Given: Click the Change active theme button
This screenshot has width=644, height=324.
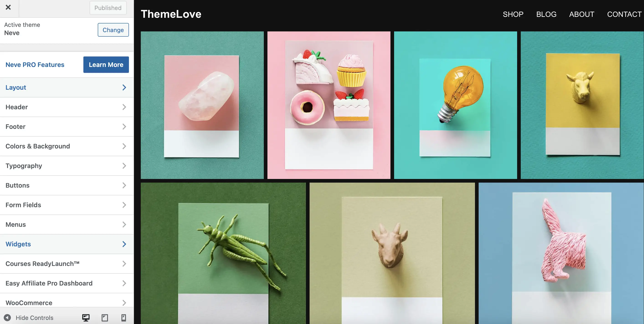Looking at the screenshot, I should (113, 29).
